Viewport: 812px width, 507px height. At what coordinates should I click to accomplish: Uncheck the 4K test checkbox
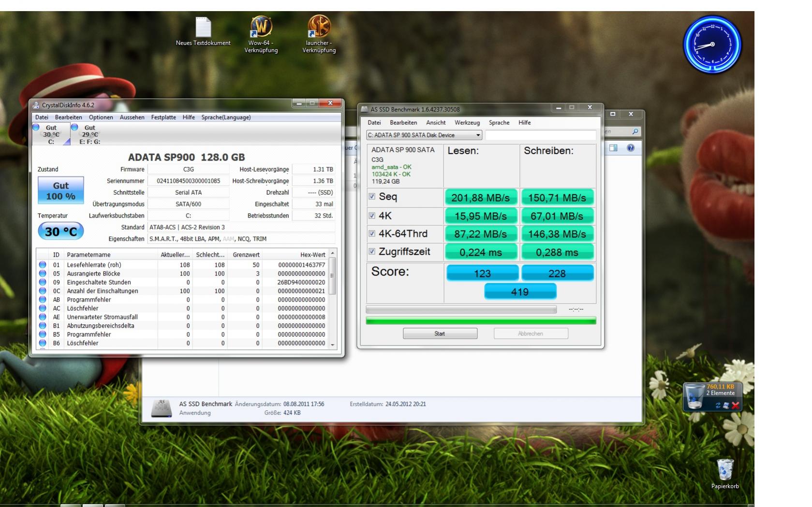372,216
